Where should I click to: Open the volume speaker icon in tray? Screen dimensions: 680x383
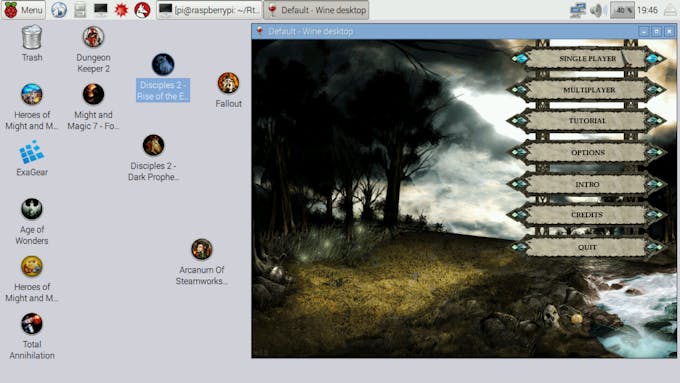coord(598,10)
